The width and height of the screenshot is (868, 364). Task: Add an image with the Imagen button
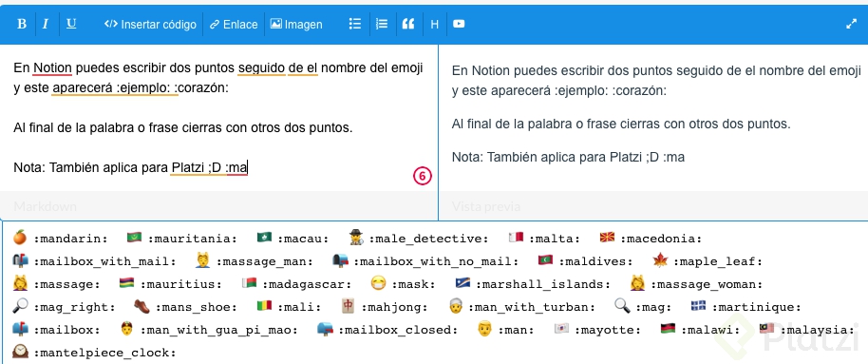point(296,25)
